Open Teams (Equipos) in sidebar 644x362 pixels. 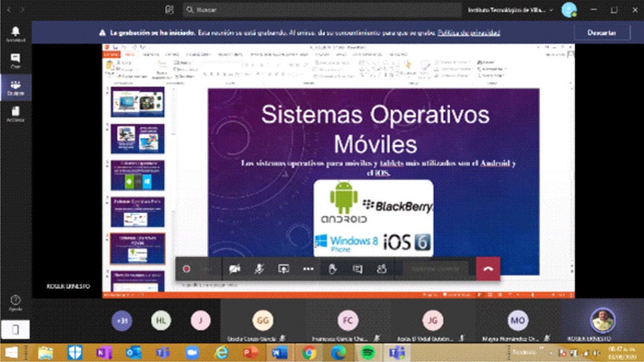pyautogui.click(x=16, y=88)
